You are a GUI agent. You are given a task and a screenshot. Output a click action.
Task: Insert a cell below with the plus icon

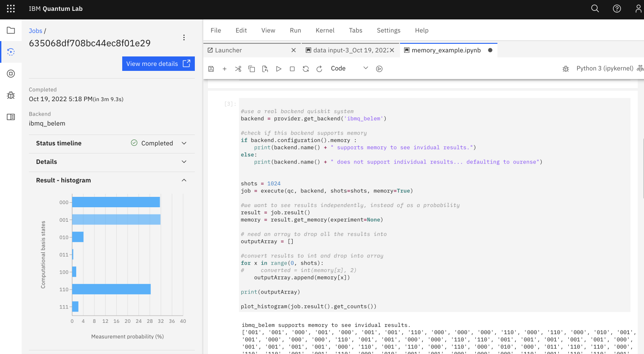point(225,69)
